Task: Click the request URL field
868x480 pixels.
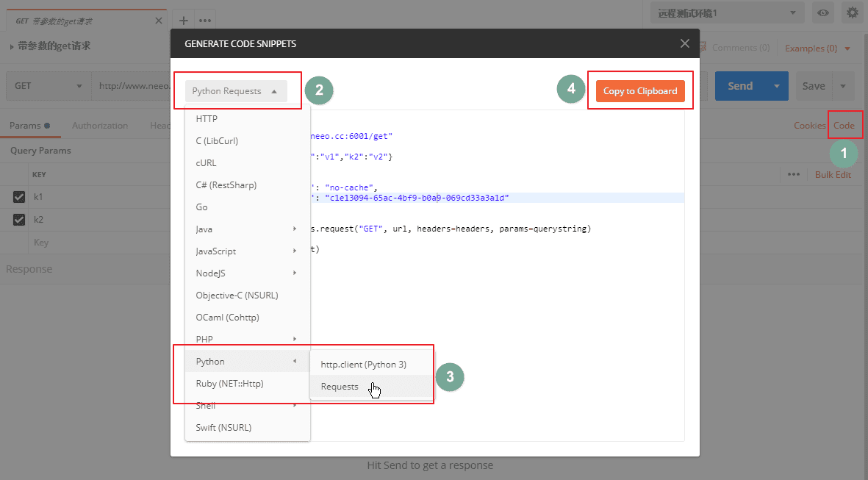Action: coord(132,86)
